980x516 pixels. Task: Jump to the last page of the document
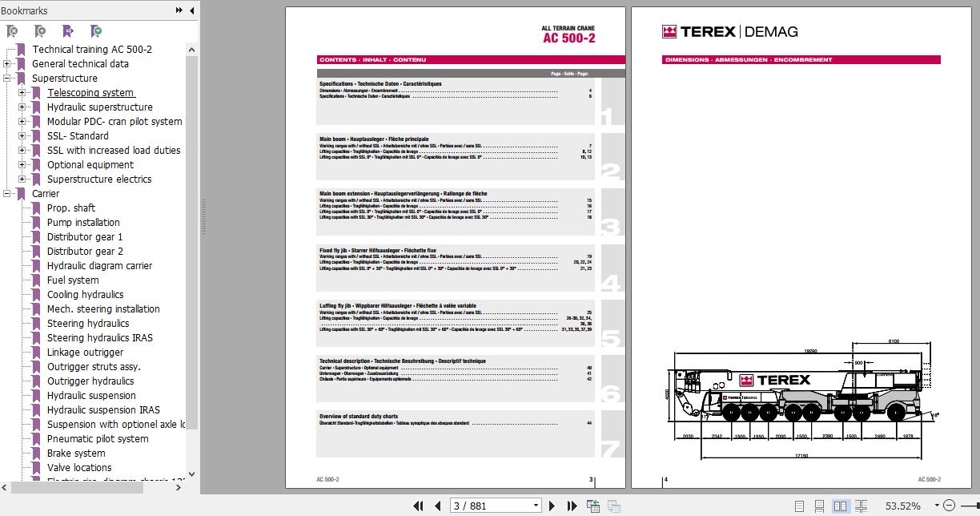(x=571, y=505)
